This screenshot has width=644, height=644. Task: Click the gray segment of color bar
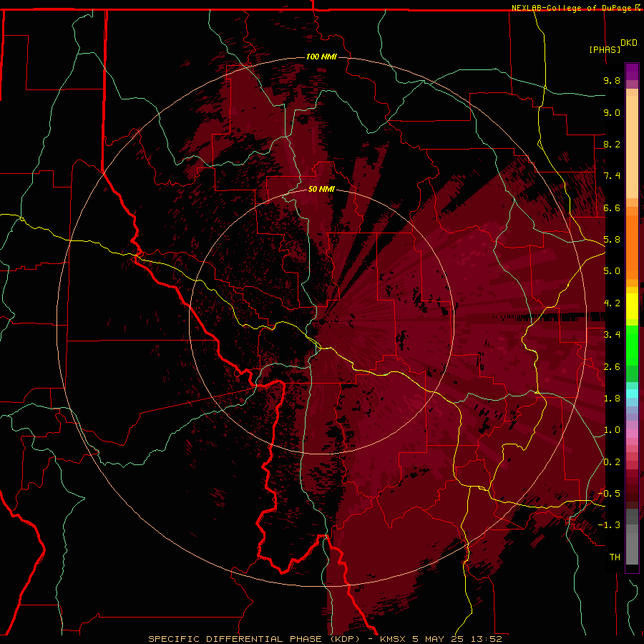(x=632, y=537)
